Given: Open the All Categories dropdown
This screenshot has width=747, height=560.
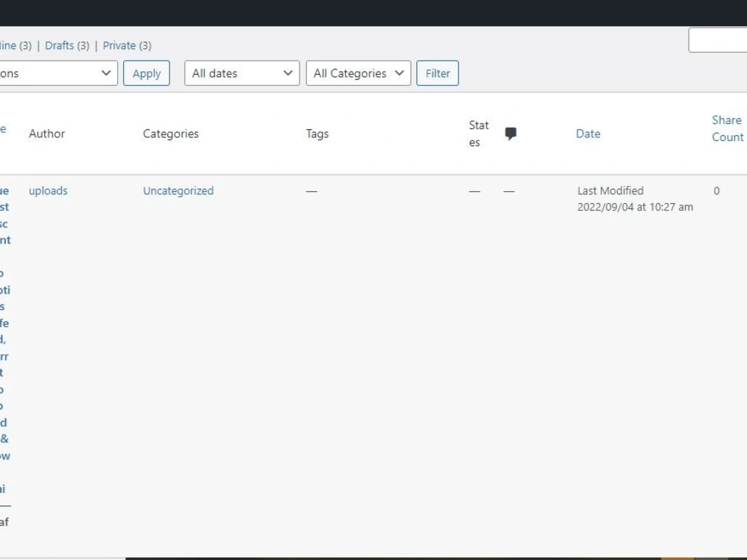Looking at the screenshot, I should click(359, 73).
